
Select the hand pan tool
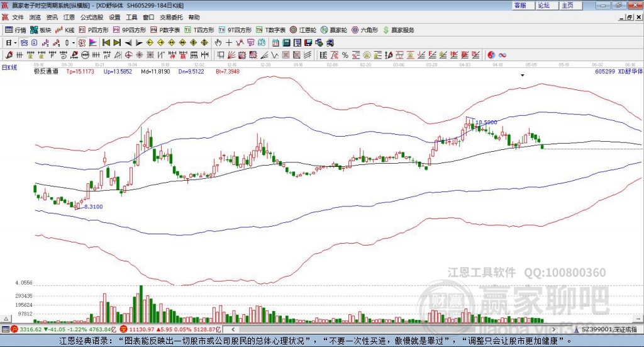point(218,43)
